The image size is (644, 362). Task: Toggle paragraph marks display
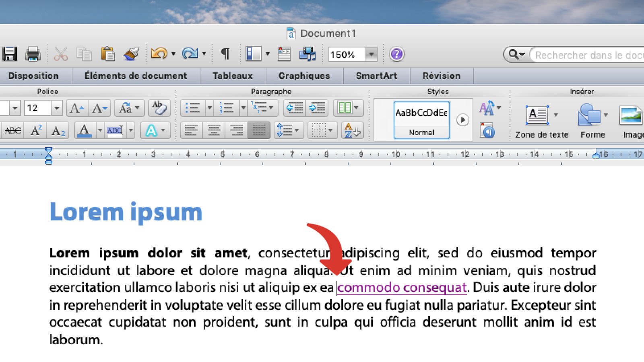pos(225,53)
